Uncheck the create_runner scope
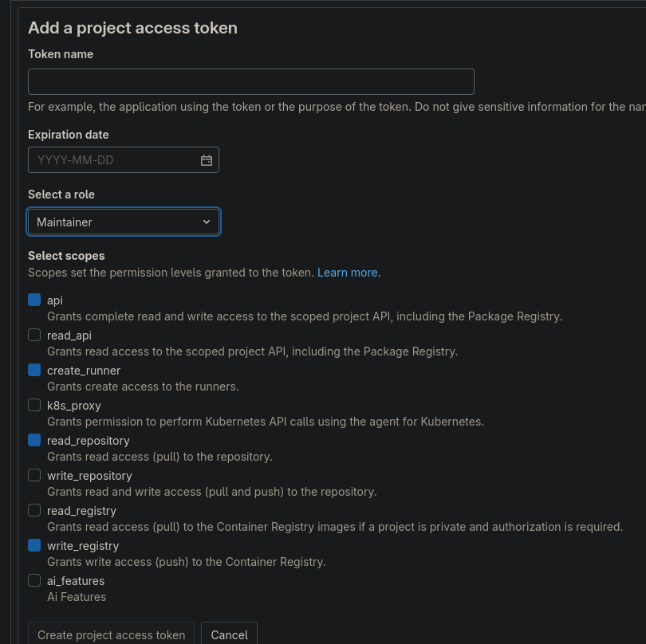 tap(34, 370)
